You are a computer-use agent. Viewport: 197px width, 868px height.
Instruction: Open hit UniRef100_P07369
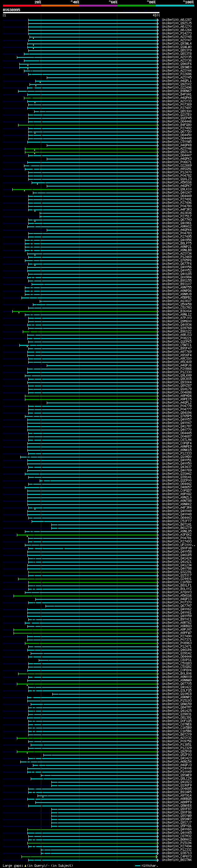[x=177, y=104]
